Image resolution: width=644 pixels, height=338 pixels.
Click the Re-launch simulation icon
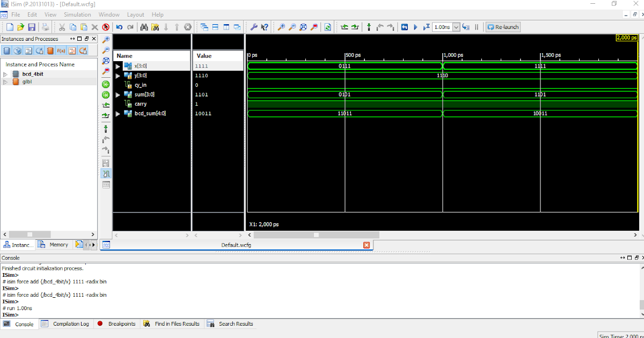pyautogui.click(x=502, y=27)
